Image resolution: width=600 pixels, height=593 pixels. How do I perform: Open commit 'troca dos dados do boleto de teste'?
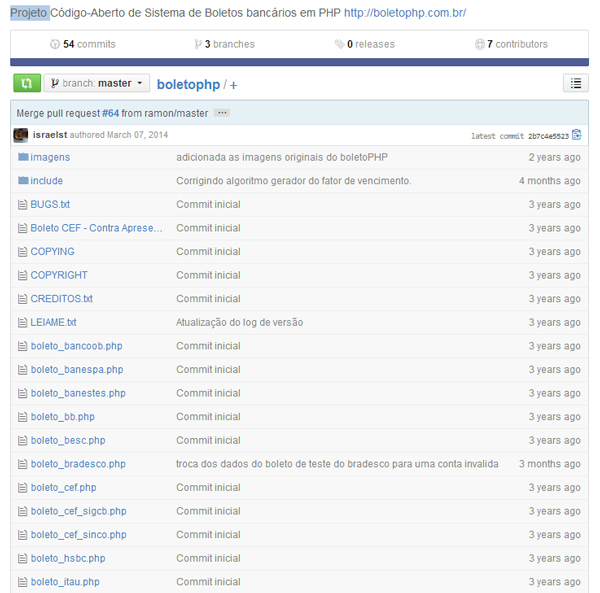click(x=337, y=464)
